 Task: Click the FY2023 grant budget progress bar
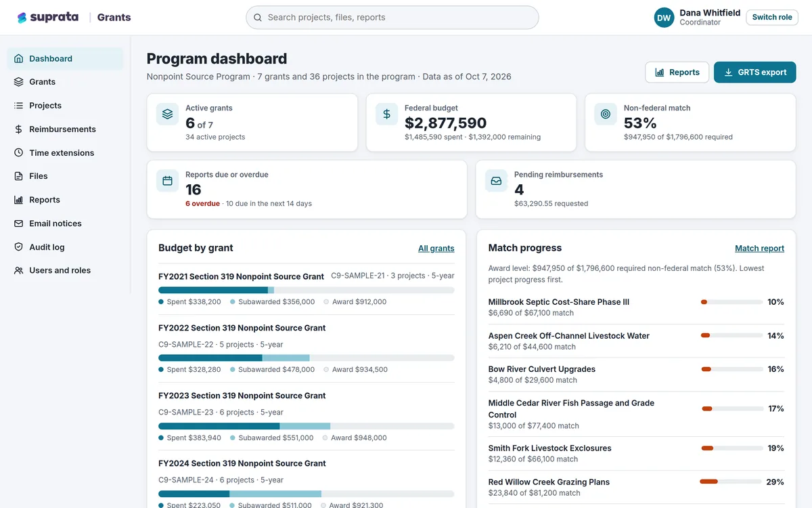(307, 426)
